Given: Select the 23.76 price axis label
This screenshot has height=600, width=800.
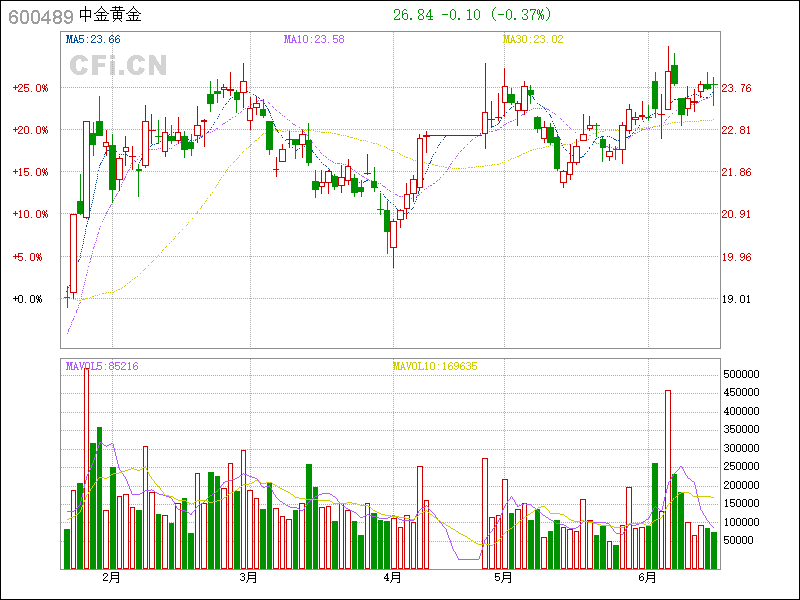Looking at the screenshot, I should click(737, 88).
